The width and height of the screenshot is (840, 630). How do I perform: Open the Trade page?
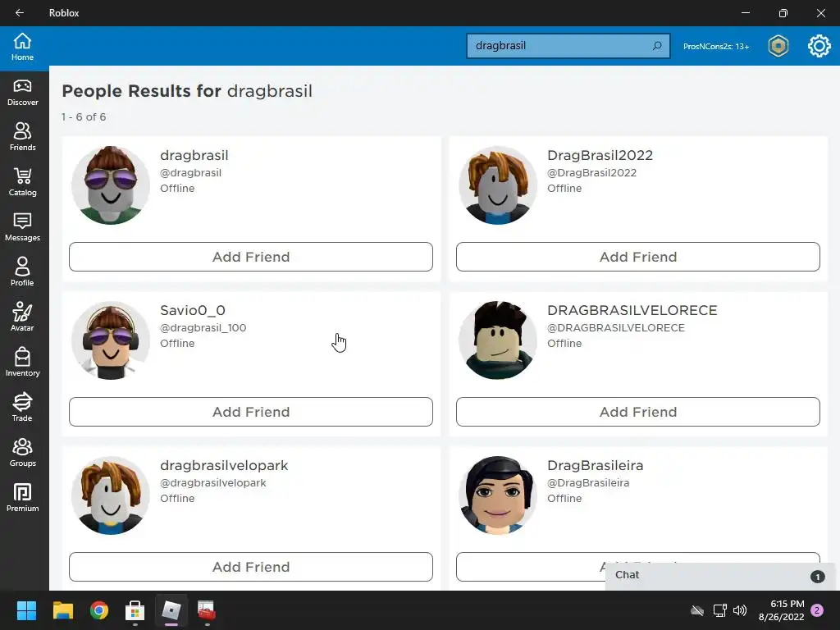tap(22, 408)
